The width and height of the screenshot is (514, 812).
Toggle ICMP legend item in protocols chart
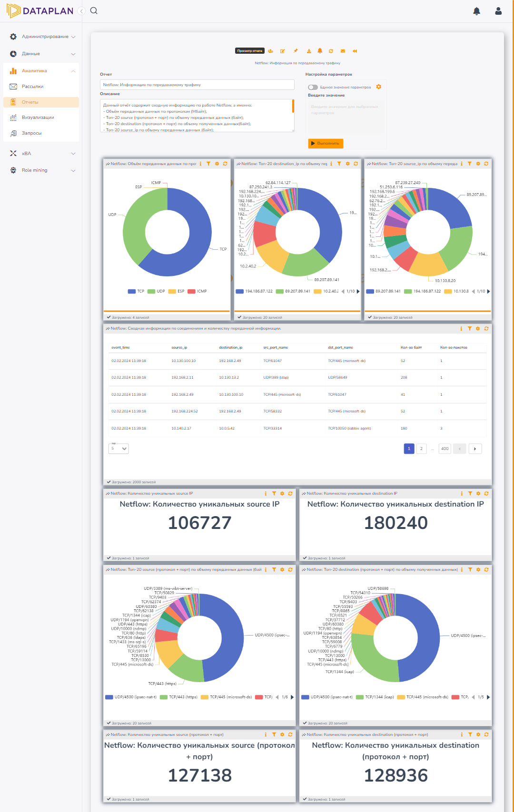point(197,291)
